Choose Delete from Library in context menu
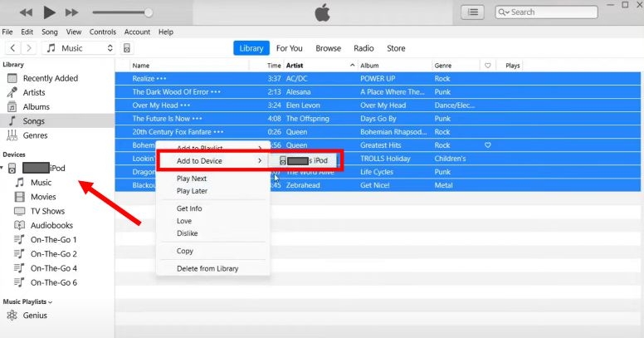The width and height of the screenshot is (644, 338). pyautogui.click(x=207, y=268)
